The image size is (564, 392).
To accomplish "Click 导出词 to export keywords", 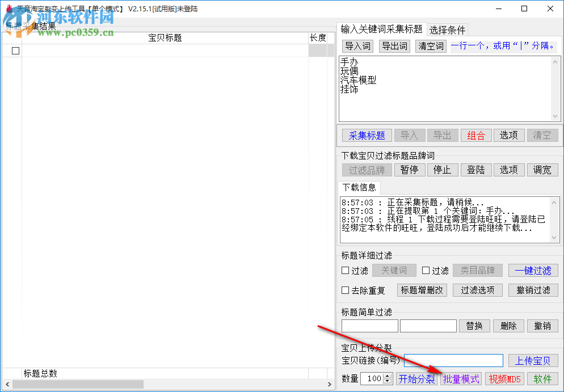I will 394,46.
